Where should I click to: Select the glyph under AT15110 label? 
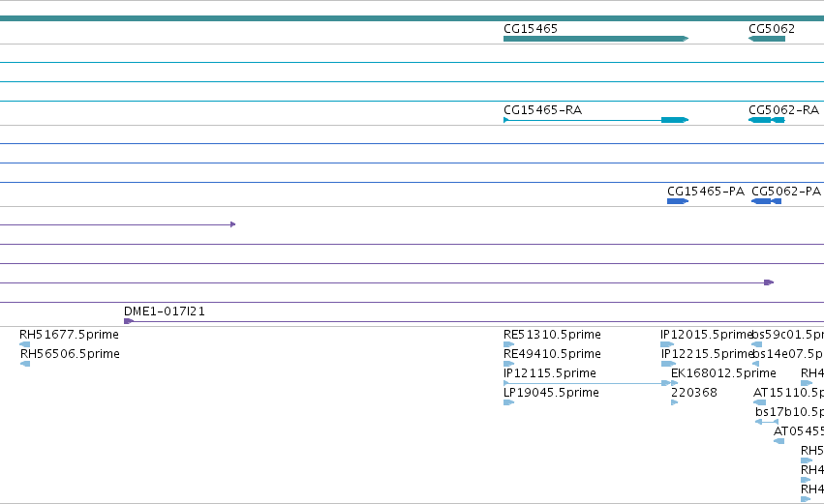tap(759, 402)
